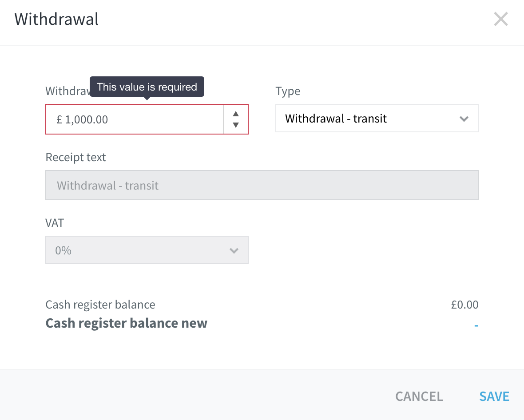This screenshot has width=524, height=420.
Task: Open the Type dropdown showing Withdrawal - transit
Action: coord(377,118)
